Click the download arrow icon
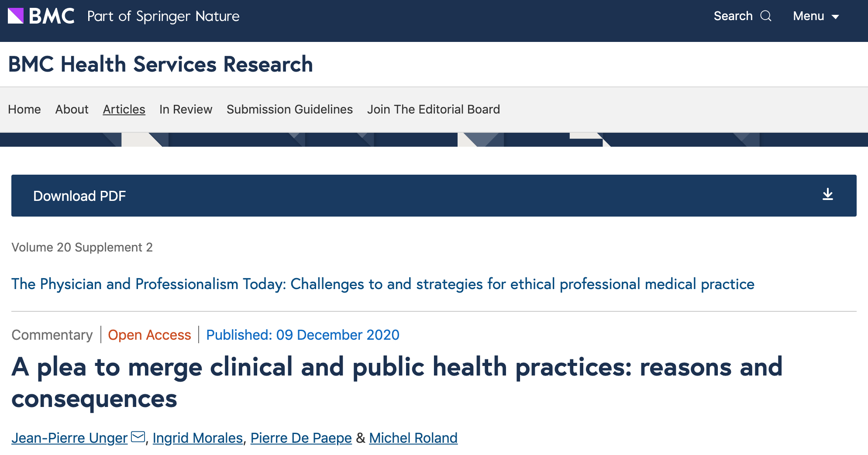The image size is (868, 455). pyautogui.click(x=828, y=195)
